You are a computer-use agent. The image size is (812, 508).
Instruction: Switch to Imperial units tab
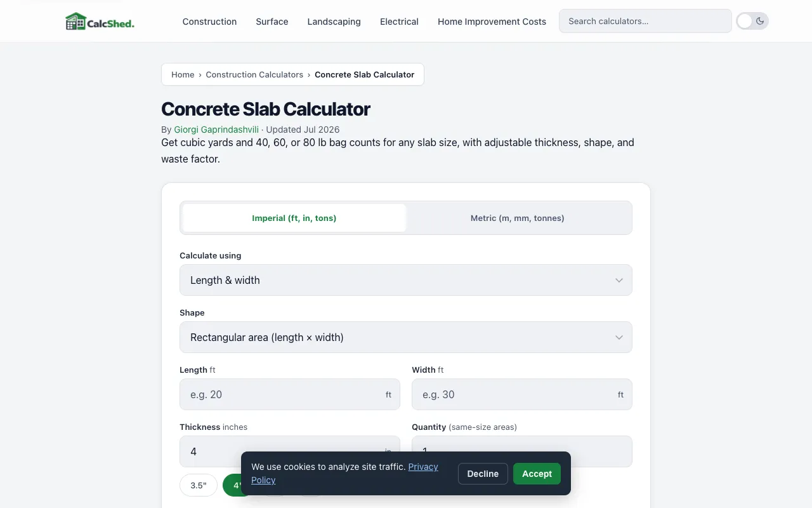point(294,218)
